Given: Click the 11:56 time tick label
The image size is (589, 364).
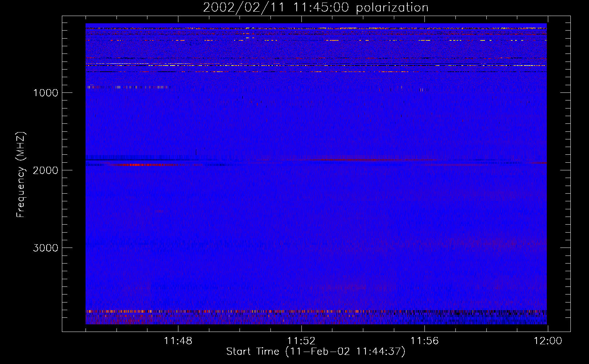Looking at the screenshot, I should 424,341.
